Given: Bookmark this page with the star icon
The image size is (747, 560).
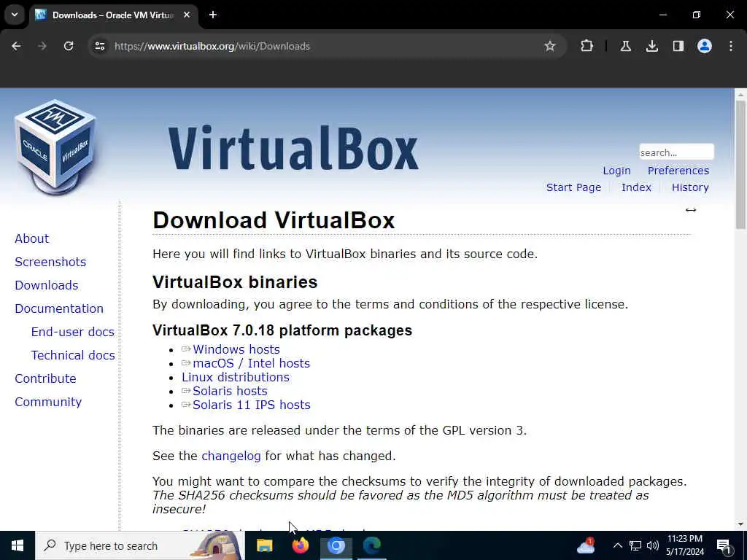Looking at the screenshot, I should [x=550, y=46].
